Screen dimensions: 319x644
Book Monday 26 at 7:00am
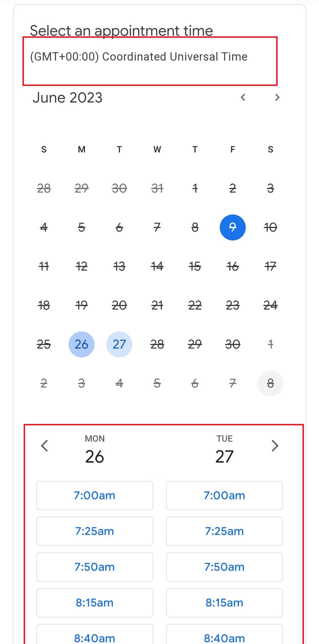(95, 495)
